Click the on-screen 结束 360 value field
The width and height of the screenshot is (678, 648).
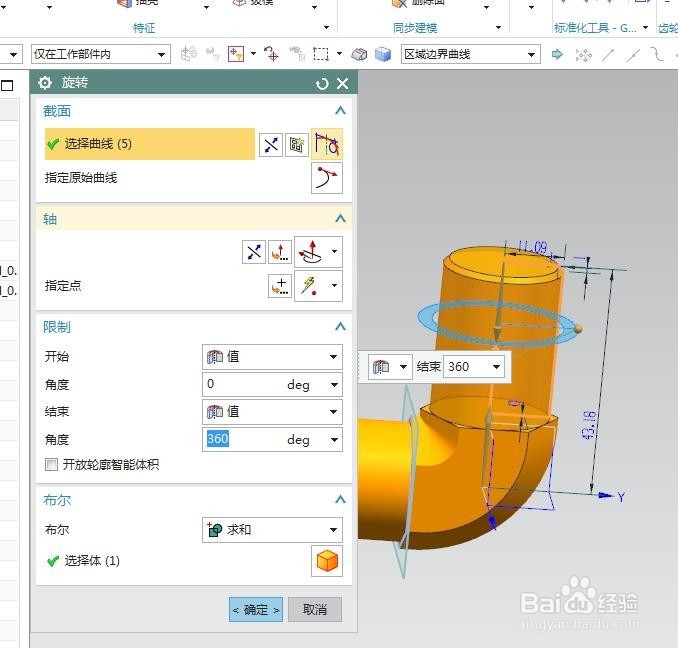click(x=467, y=367)
